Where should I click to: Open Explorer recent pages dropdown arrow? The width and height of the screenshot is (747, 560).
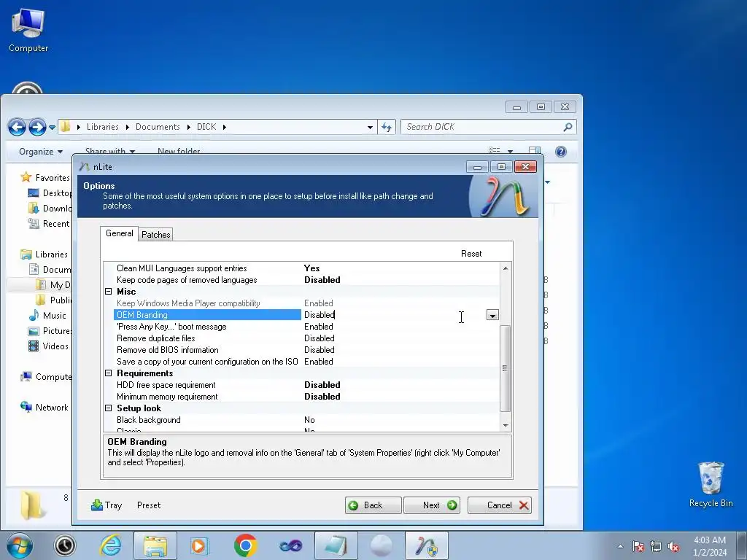point(52,128)
